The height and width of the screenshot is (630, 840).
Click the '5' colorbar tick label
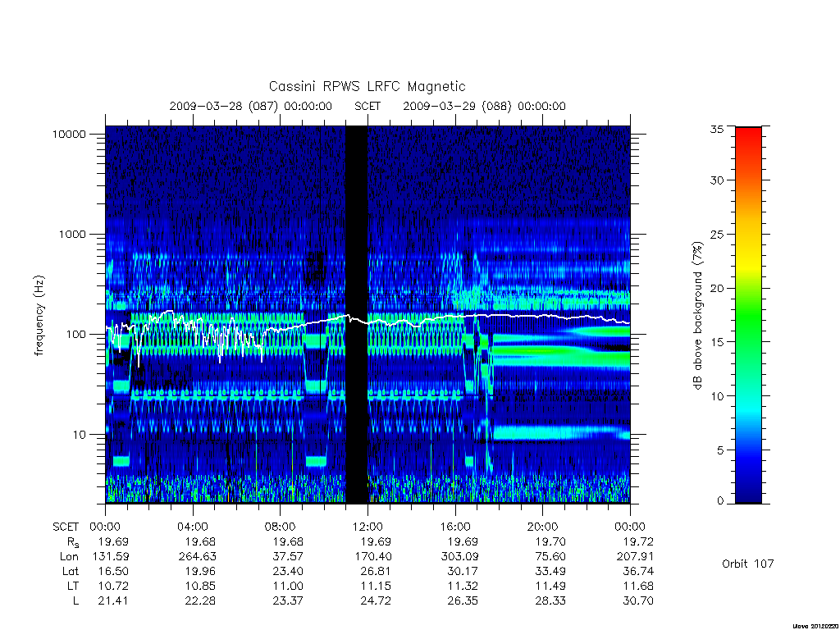tap(719, 450)
